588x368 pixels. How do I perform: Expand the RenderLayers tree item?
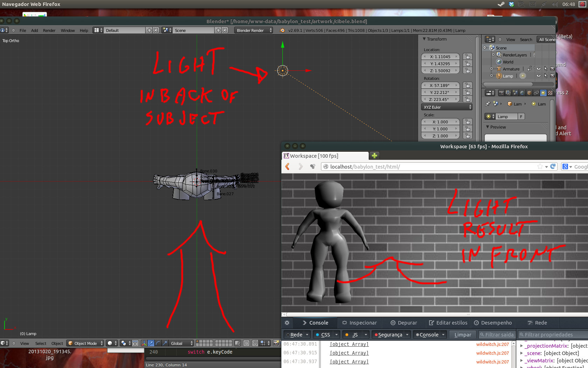(x=493, y=55)
